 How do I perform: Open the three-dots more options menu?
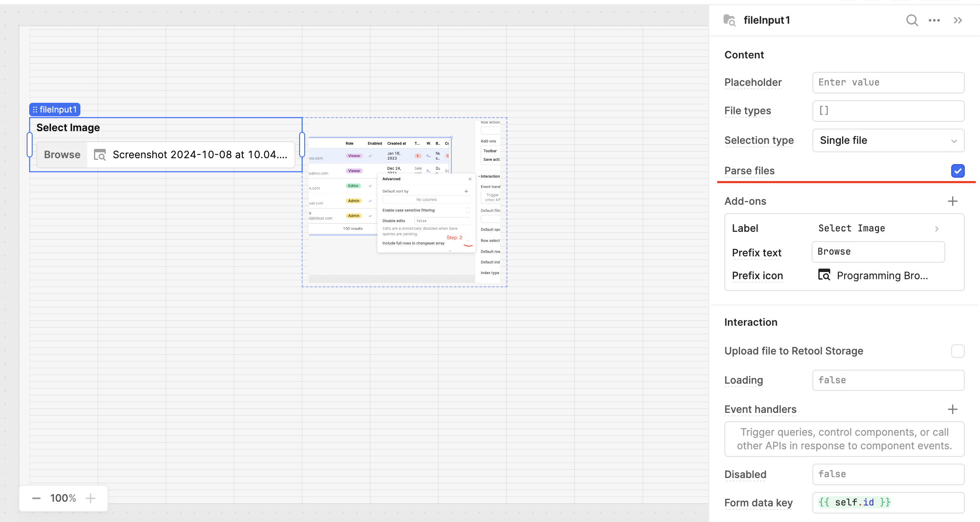934,20
